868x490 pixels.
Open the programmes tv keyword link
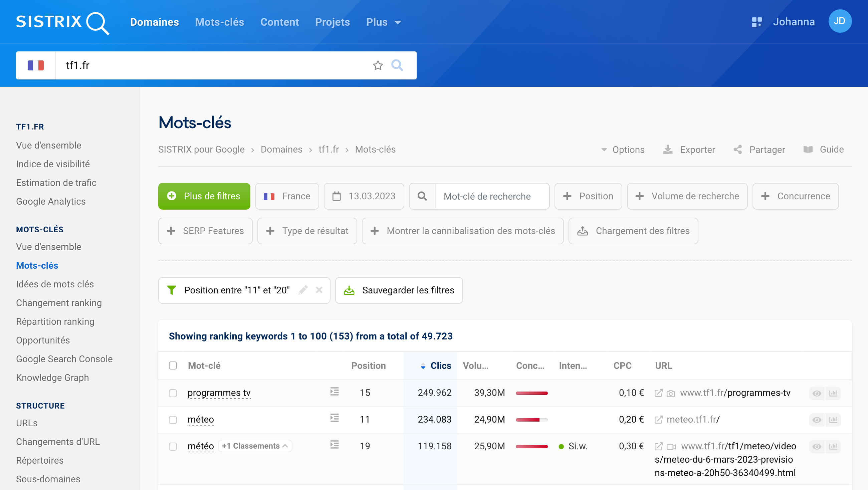[x=219, y=393]
